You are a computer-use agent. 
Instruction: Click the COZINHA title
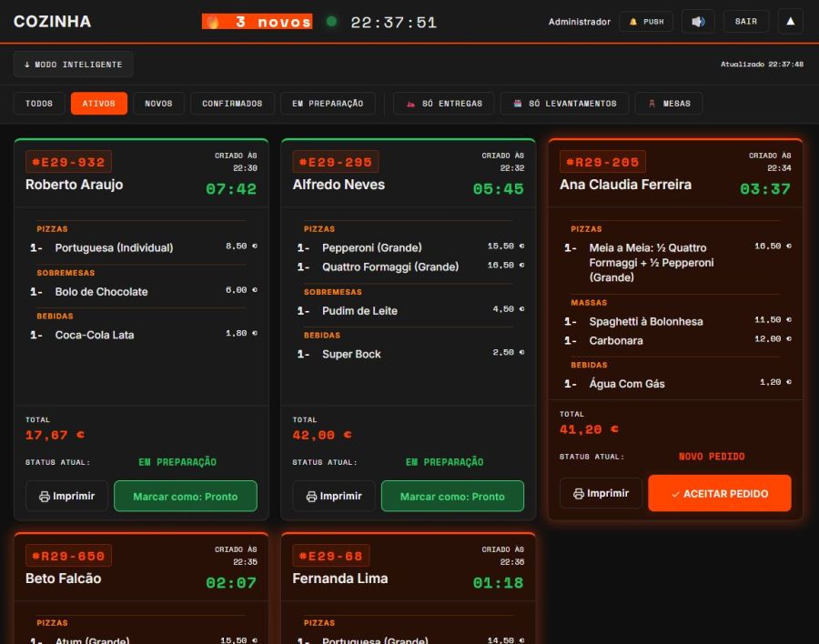tap(52, 22)
